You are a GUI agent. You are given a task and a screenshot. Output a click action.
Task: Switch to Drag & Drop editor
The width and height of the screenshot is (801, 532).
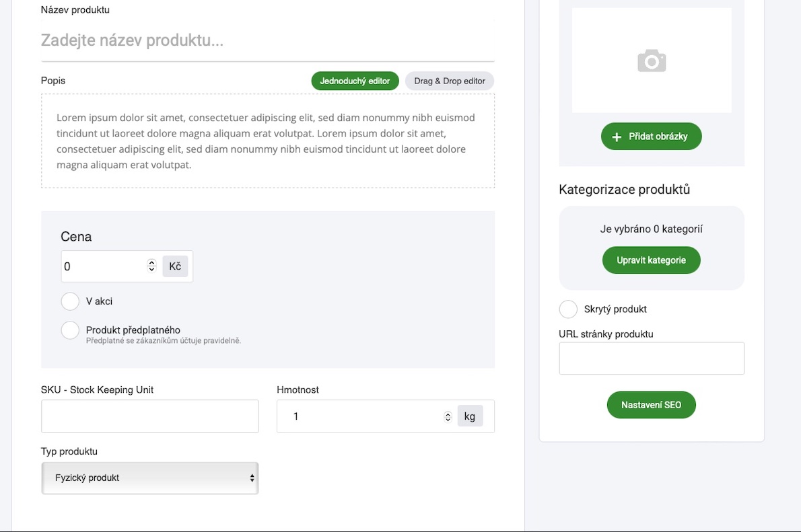pos(450,81)
